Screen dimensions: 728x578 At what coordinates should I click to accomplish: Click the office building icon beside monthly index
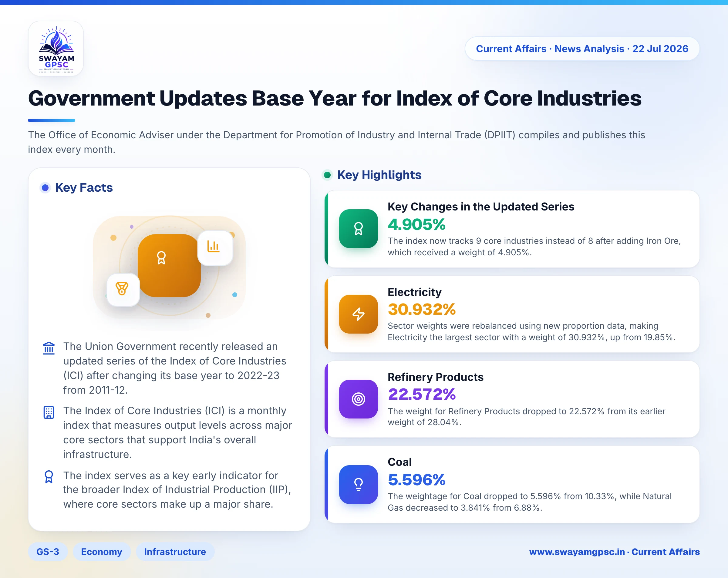(49, 412)
